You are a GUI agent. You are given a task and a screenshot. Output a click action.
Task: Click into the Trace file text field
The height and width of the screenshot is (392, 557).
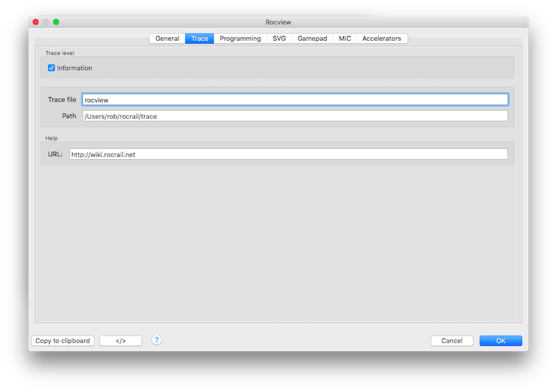(x=295, y=100)
